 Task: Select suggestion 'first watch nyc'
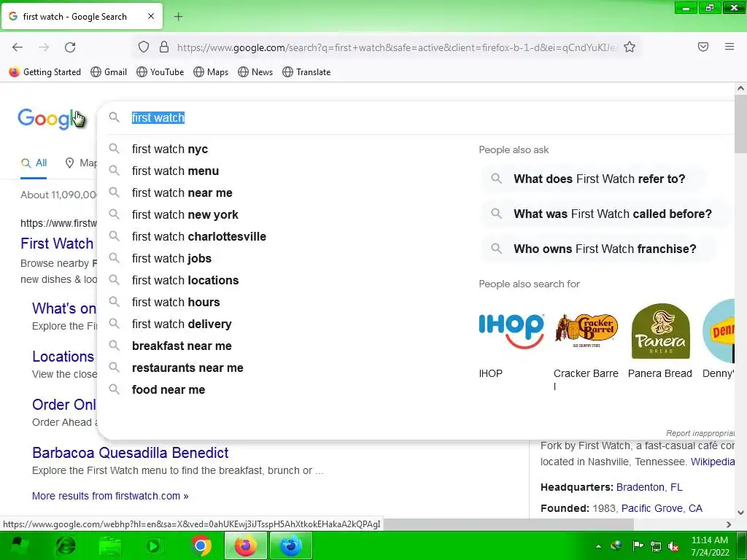click(169, 149)
